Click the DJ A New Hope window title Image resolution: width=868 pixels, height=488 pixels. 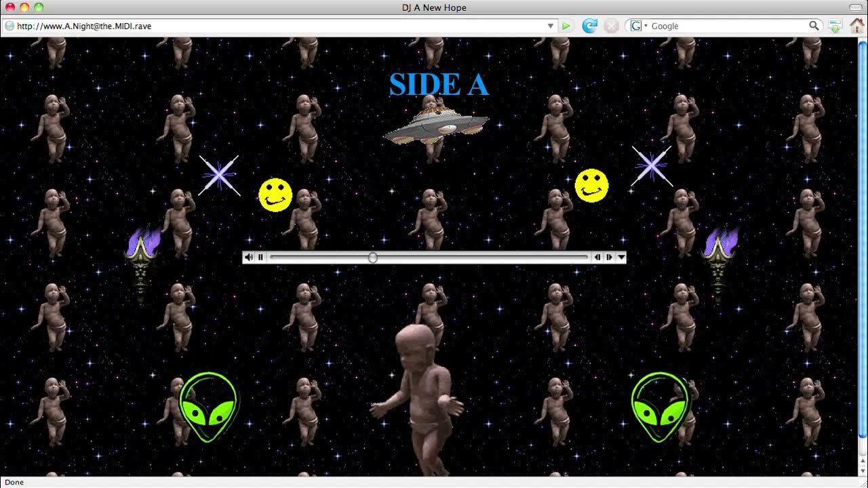click(434, 7)
